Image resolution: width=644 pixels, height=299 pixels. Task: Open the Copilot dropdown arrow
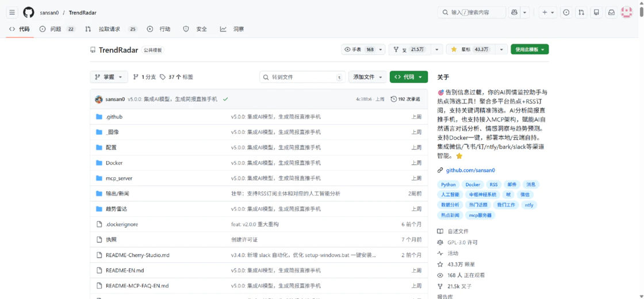[525, 12]
